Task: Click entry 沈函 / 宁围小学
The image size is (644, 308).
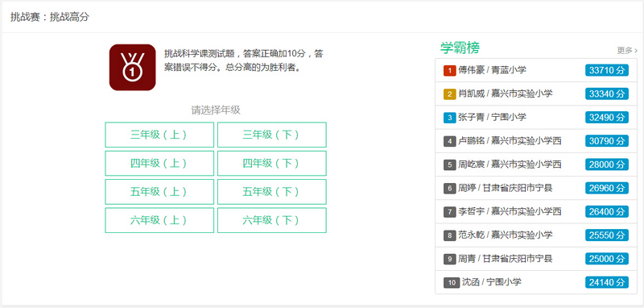Action: [492, 282]
